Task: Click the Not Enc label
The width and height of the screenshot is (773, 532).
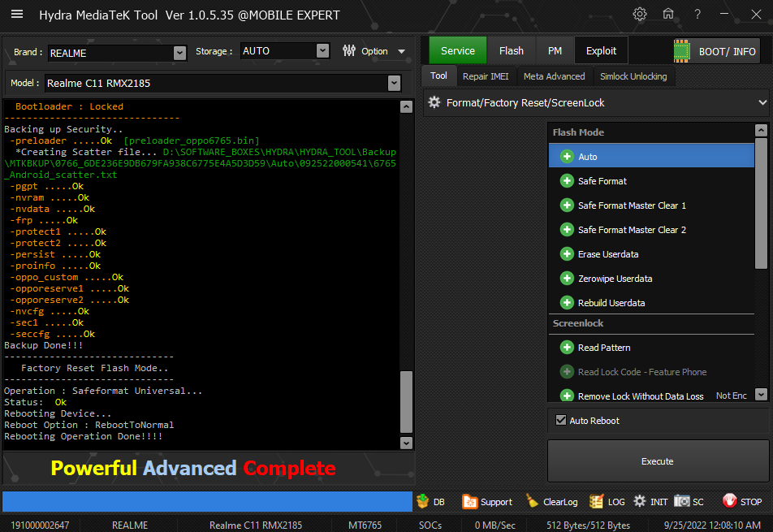Action: tap(731, 396)
